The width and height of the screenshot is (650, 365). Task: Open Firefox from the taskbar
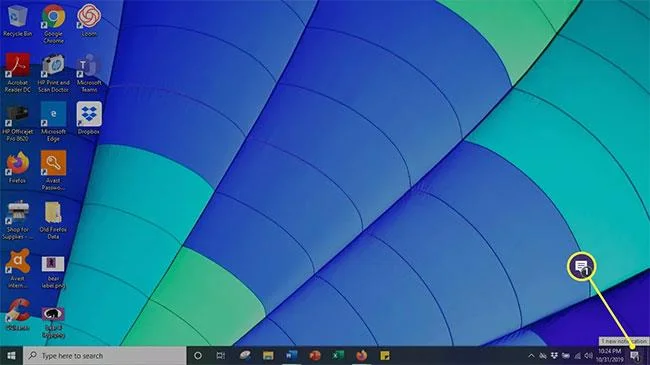click(361, 355)
